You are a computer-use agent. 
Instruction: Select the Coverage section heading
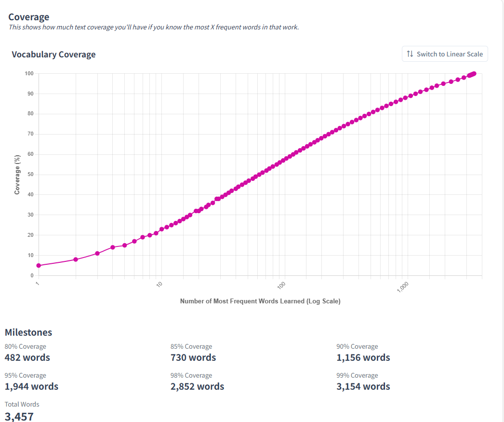[29, 17]
